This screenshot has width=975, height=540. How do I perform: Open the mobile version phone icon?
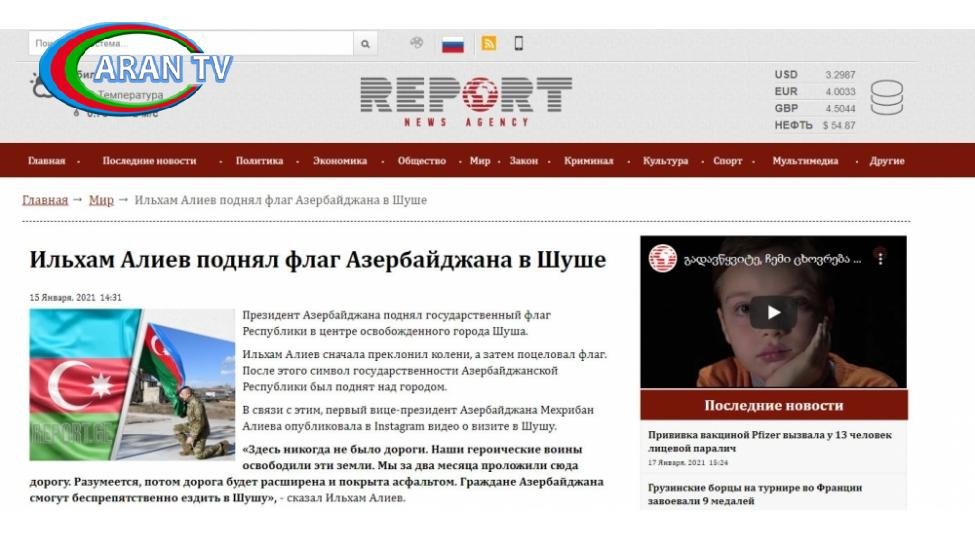point(519,43)
